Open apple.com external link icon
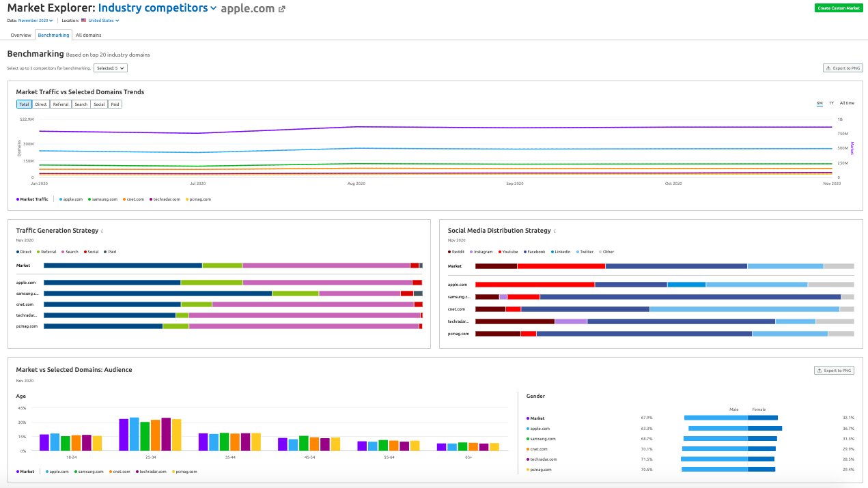 click(282, 10)
